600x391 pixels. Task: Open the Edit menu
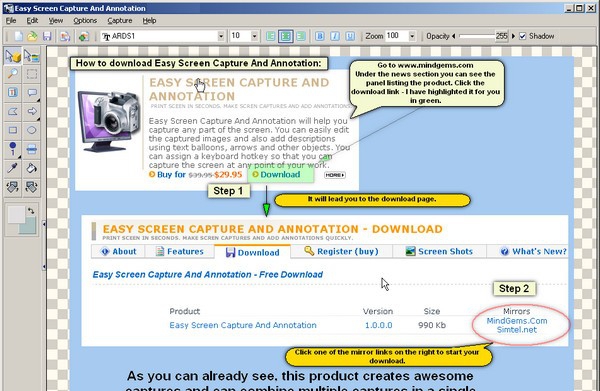[x=32, y=21]
